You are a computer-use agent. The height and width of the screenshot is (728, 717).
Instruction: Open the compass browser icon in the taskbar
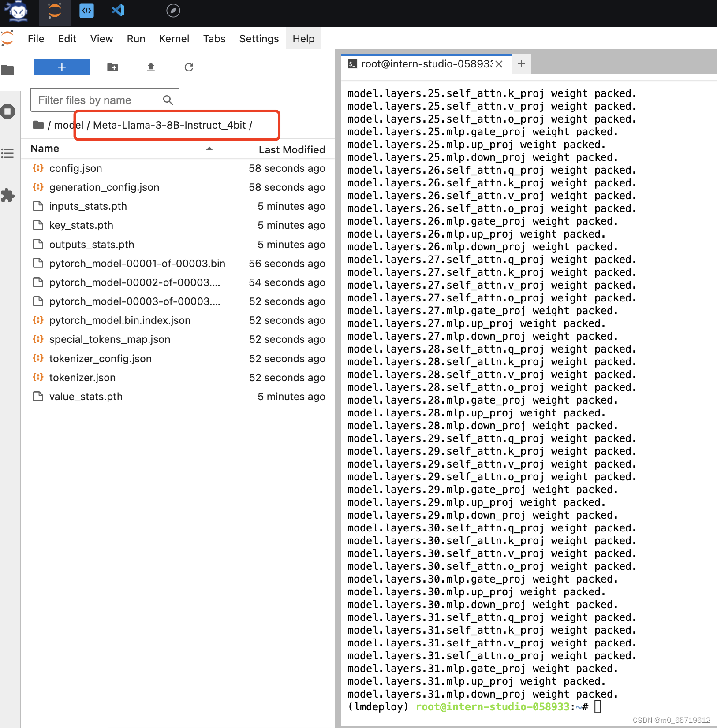click(x=173, y=11)
